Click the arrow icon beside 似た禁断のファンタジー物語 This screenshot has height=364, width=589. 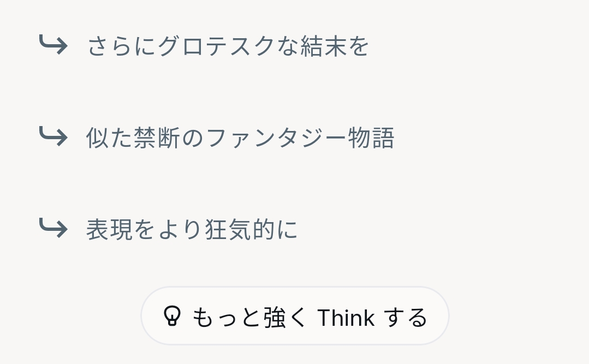(53, 137)
